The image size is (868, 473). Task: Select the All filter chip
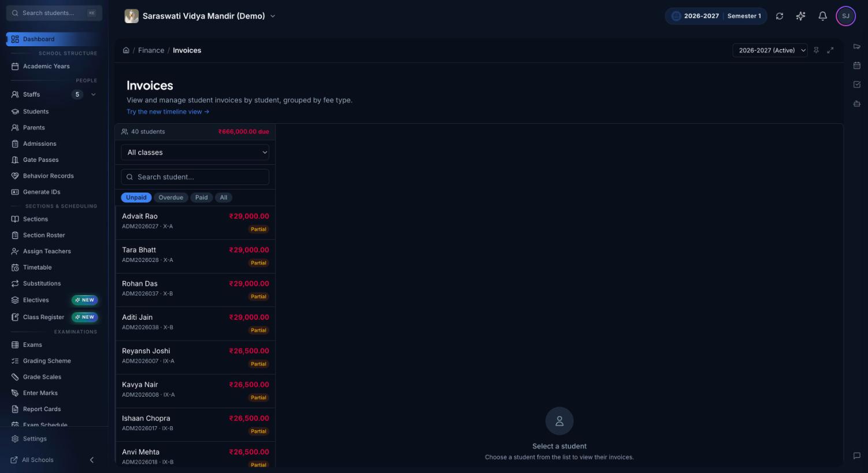(224, 198)
